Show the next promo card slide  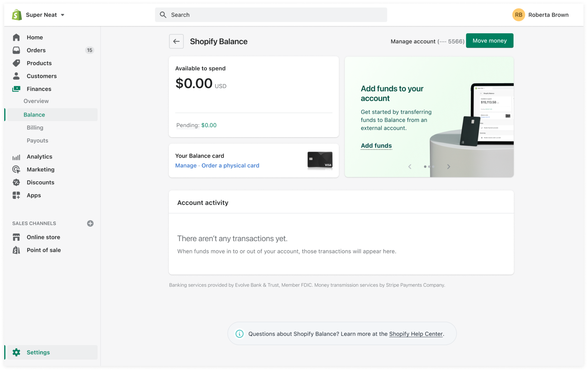[449, 166]
